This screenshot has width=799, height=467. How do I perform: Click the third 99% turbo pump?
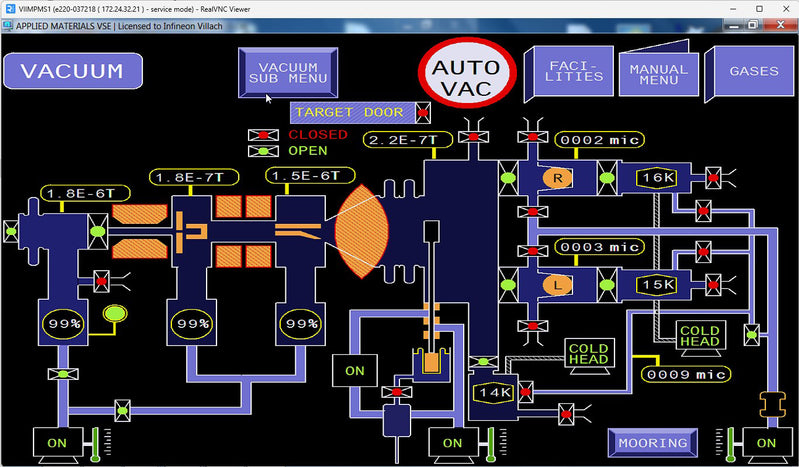click(x=301, y=323)
